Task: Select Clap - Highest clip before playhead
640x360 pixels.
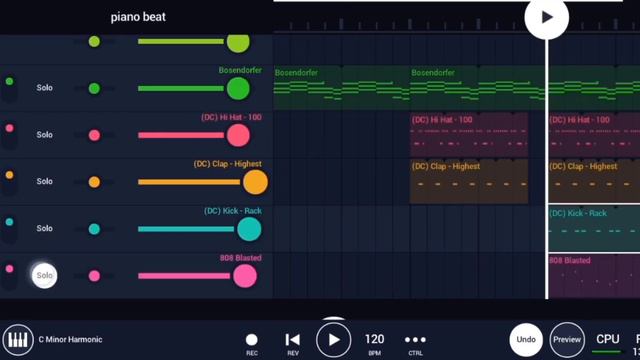Action: (469, 181)
